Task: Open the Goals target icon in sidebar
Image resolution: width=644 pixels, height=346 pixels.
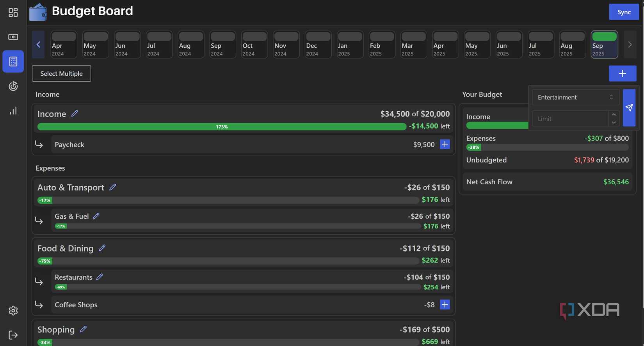Action: click(13, 86)
